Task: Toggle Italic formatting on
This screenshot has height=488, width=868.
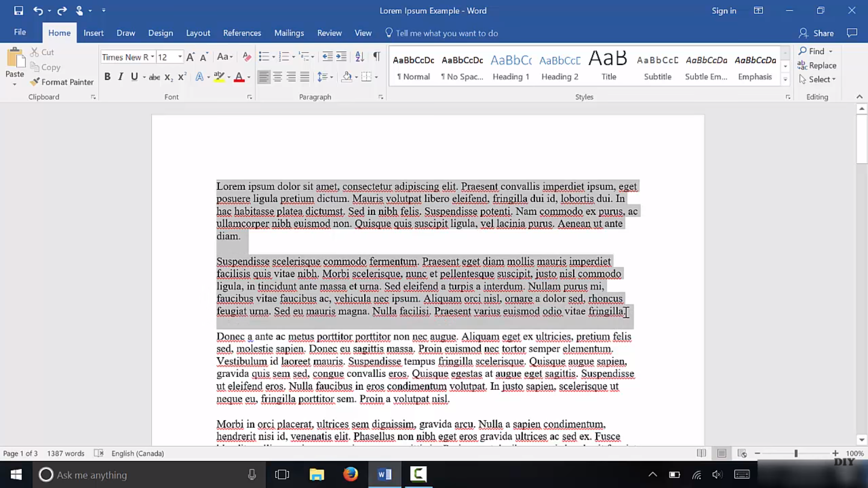Action: coord(120,77)
